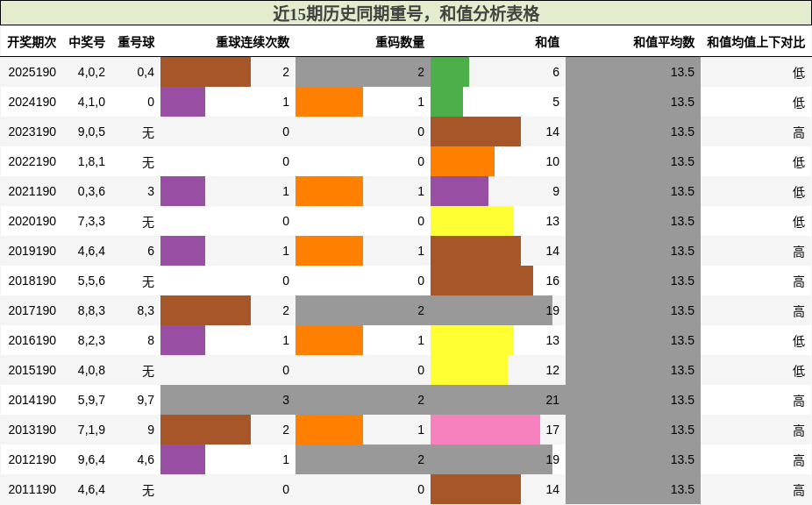Image resolution: width=812 pixels, height=505 pixels.
Task: Click the 重号球 column header
Action: [x=136, y=42]
